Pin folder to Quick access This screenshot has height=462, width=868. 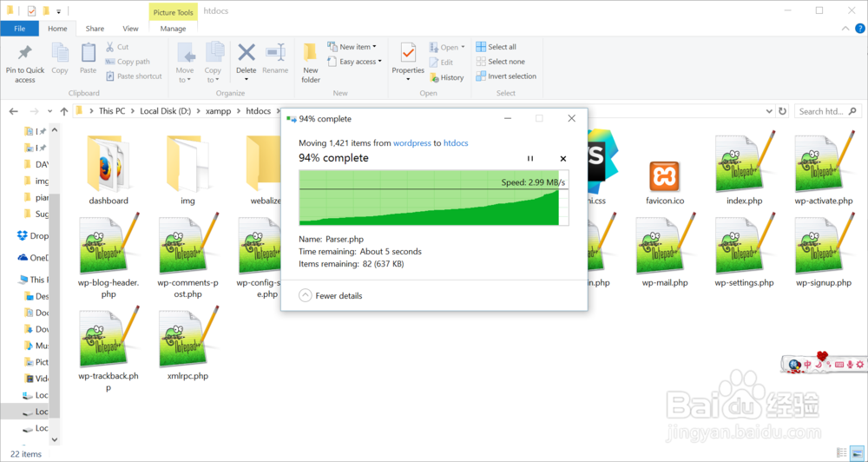tap(25, 63)
